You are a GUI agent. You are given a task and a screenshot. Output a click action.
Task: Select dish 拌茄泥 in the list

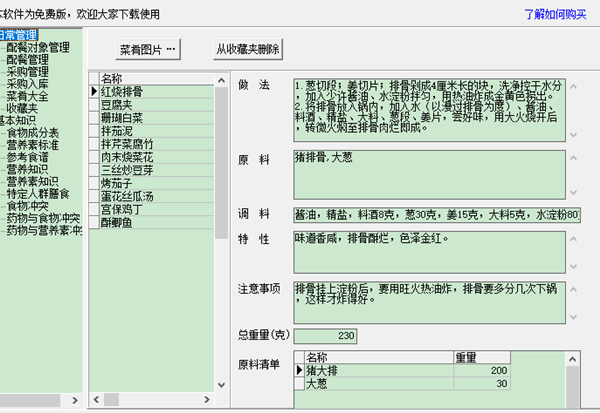157,131
